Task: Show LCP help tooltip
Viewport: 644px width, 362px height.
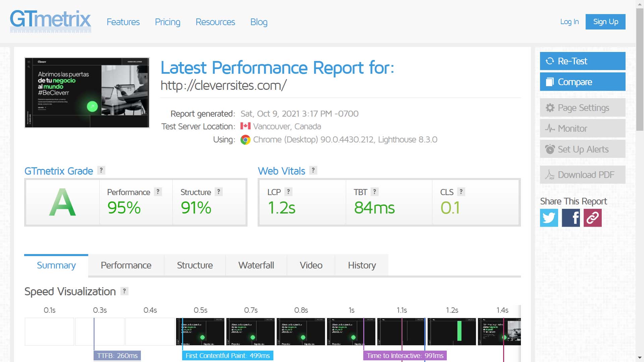Action: [x=288, y=192]
